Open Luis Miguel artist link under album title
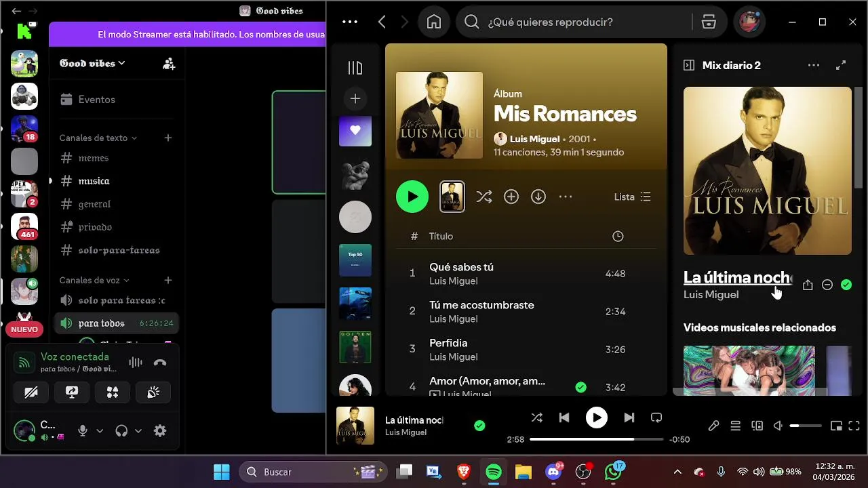 [534, 139]
